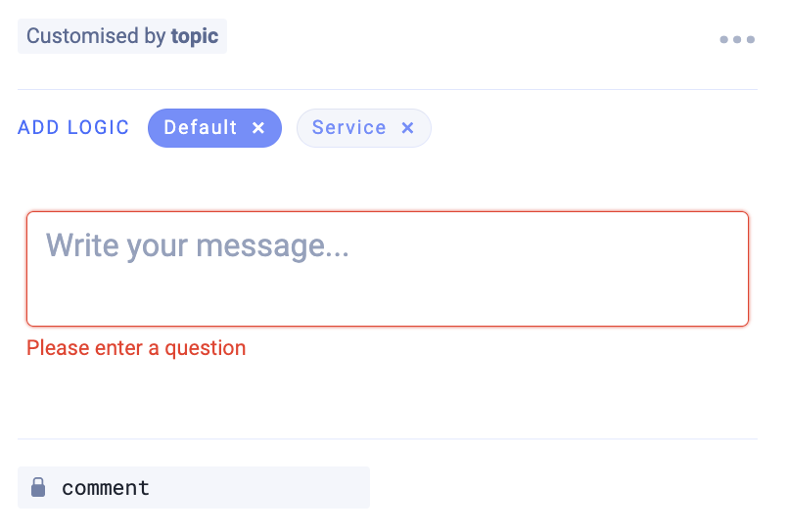Click the word LOGIC in ADD LOGIC
Viewport: 787px width, 532px height.
pyautogui.click(x=98, y=128)
